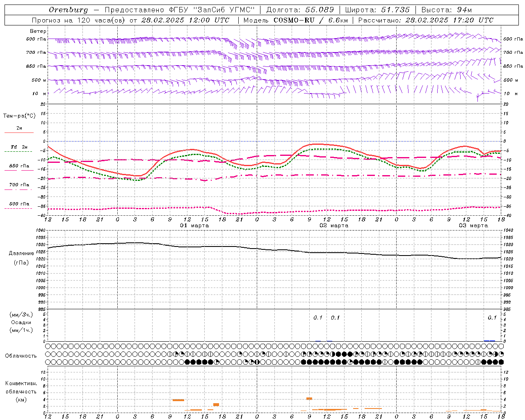Click the blue precipitation bar on 03 марта
Image resolution: width=525 pixels, height=420 pixels.
tap(489, 340)
